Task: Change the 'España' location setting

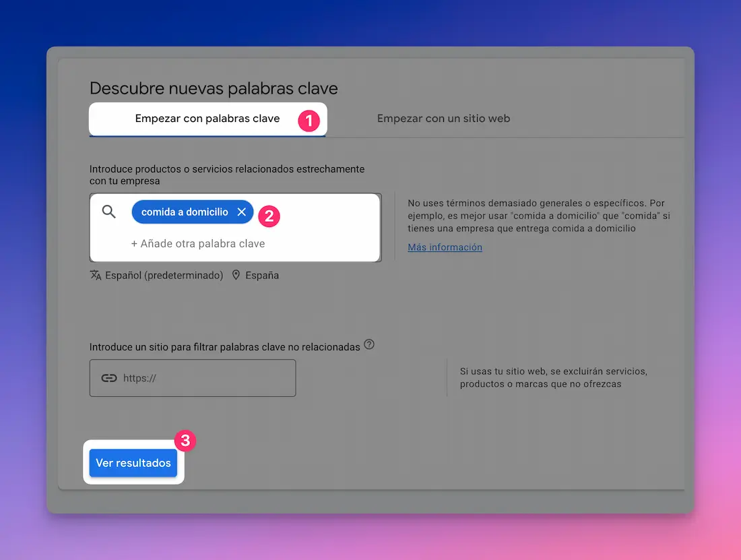Action: [x=262, y=275]
